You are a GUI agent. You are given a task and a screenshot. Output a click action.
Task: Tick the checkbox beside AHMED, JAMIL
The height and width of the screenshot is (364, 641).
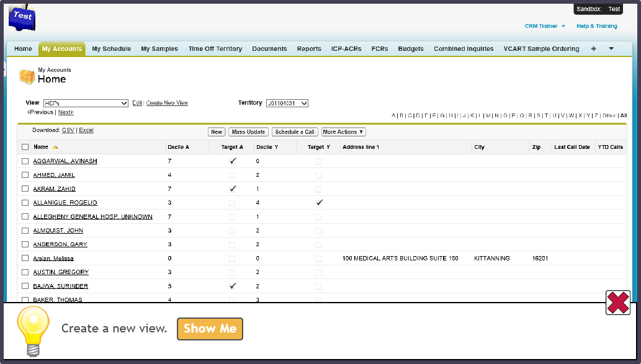(25, 175)
